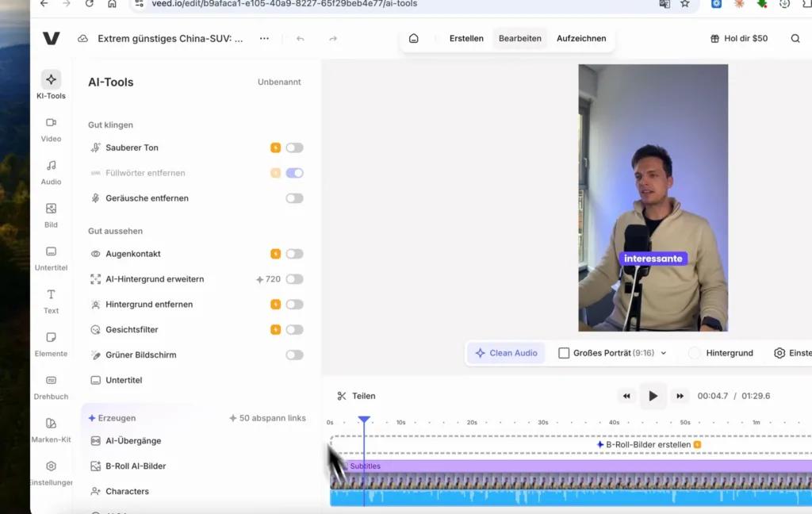Rewind with the skip-back button

[626, 396]
